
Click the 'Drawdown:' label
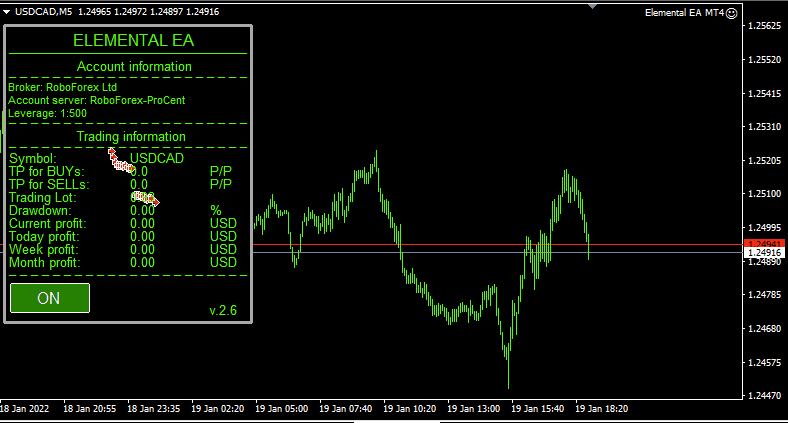point(40,210)
